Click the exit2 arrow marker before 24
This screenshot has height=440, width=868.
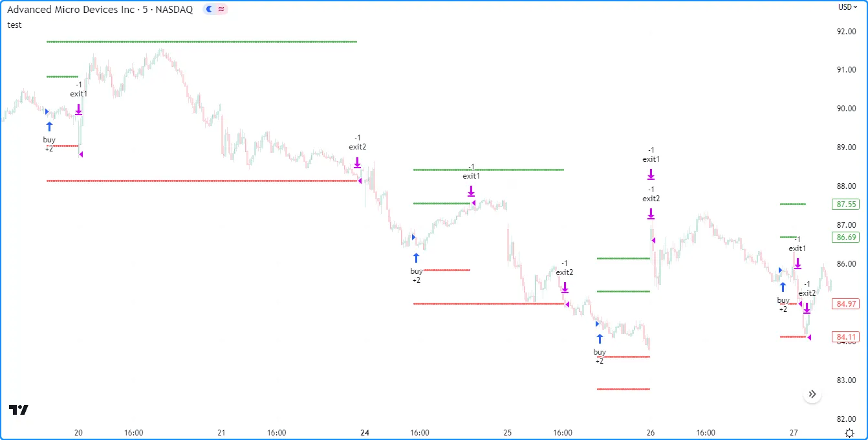[x=357, y=162]
